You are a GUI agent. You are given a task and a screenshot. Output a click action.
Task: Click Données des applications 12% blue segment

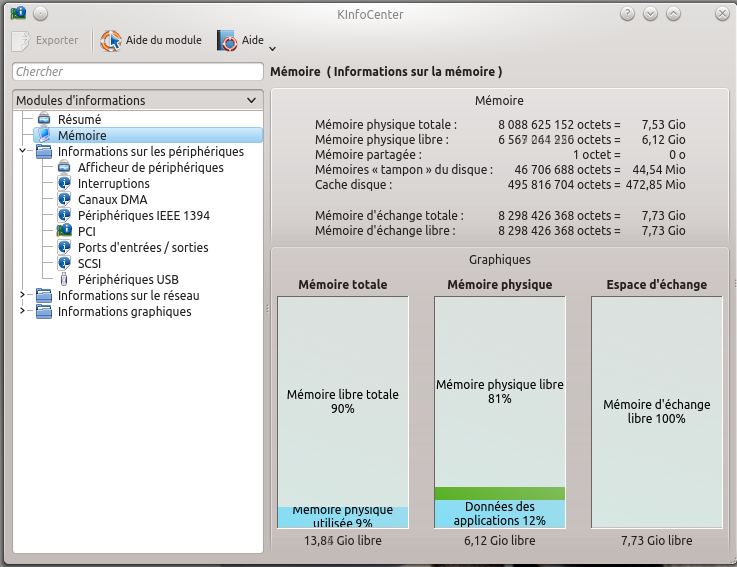500,513
